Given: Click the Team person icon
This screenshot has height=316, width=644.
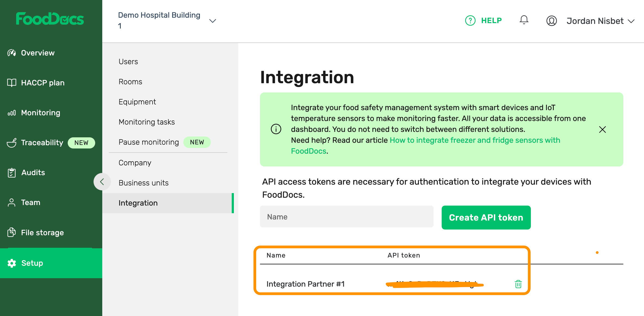Looking at the screenshot, I should pos(11,202).
